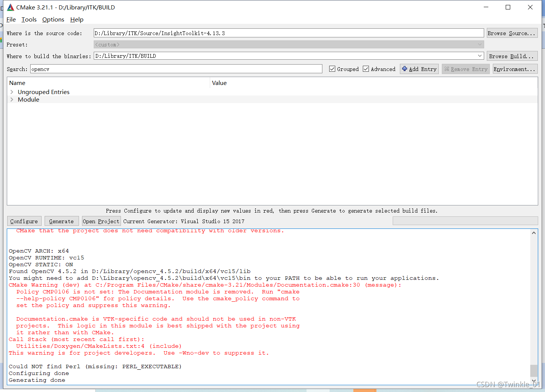This screenshot has width=545, height=392.
Task: Click the output log scrollbar thumb
Action: click(x=534, y=371)
